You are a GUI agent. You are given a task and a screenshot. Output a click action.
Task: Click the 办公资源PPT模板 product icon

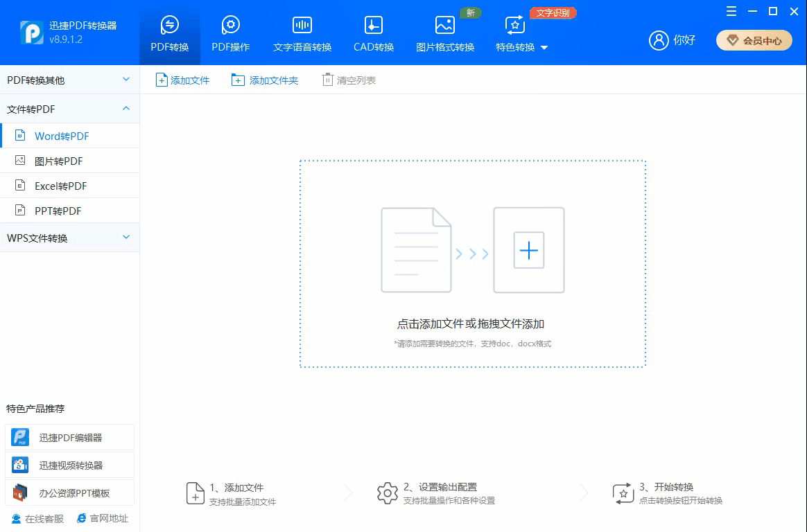click(x=20, y=493)
